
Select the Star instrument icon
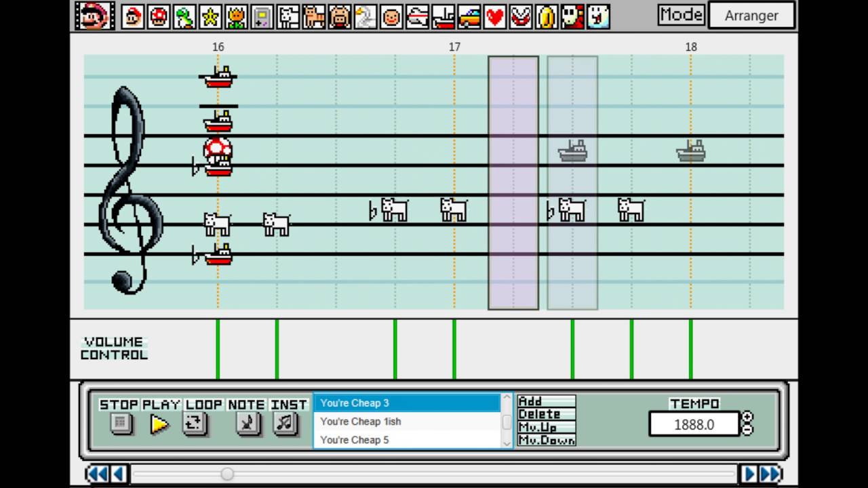(x=211, y=16)
